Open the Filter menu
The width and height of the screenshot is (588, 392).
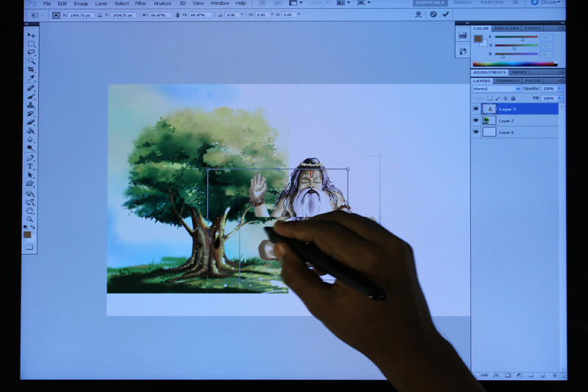pyautogui.click(x=140, y=4)
